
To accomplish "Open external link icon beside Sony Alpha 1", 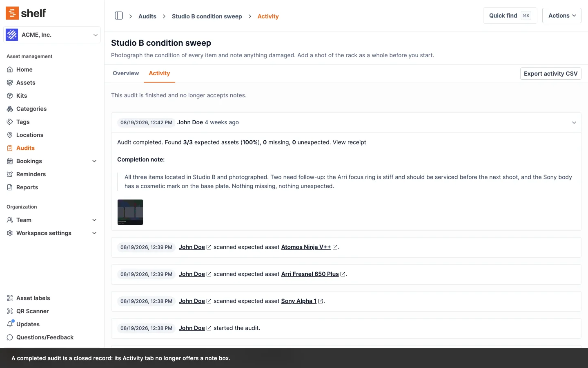I will point(321,301).
